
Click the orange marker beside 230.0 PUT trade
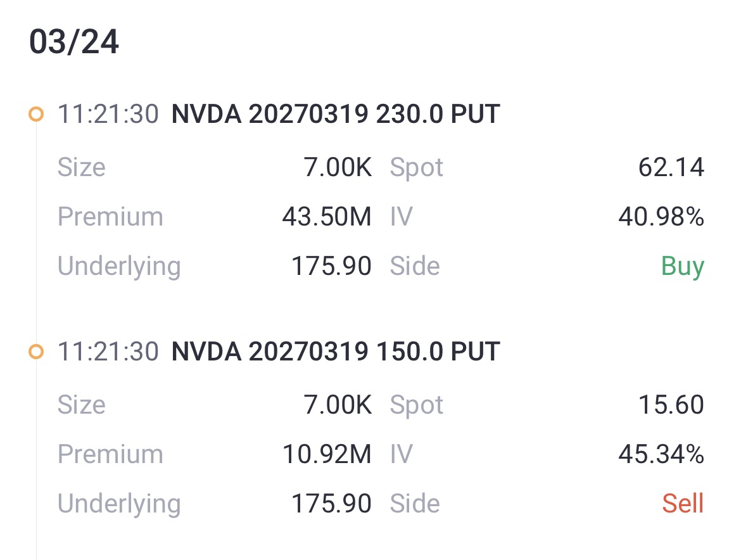coord(36,115)
